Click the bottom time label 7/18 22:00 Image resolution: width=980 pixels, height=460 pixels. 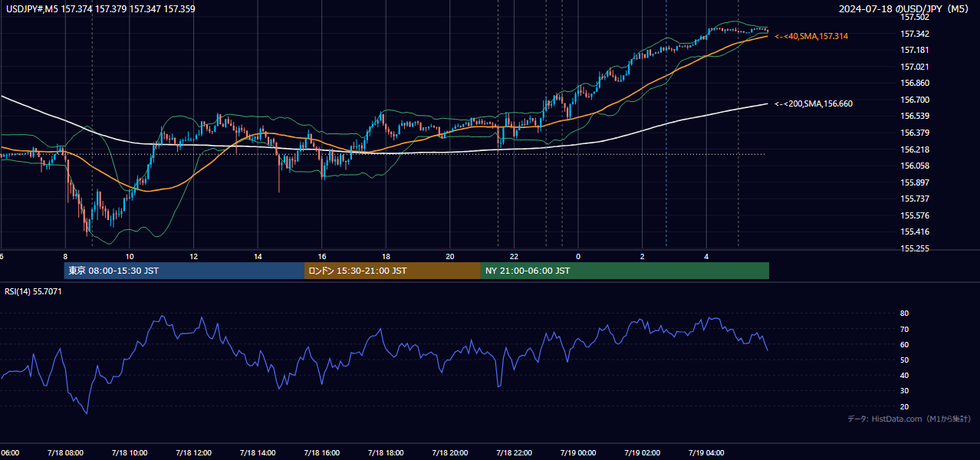[514, 452]
